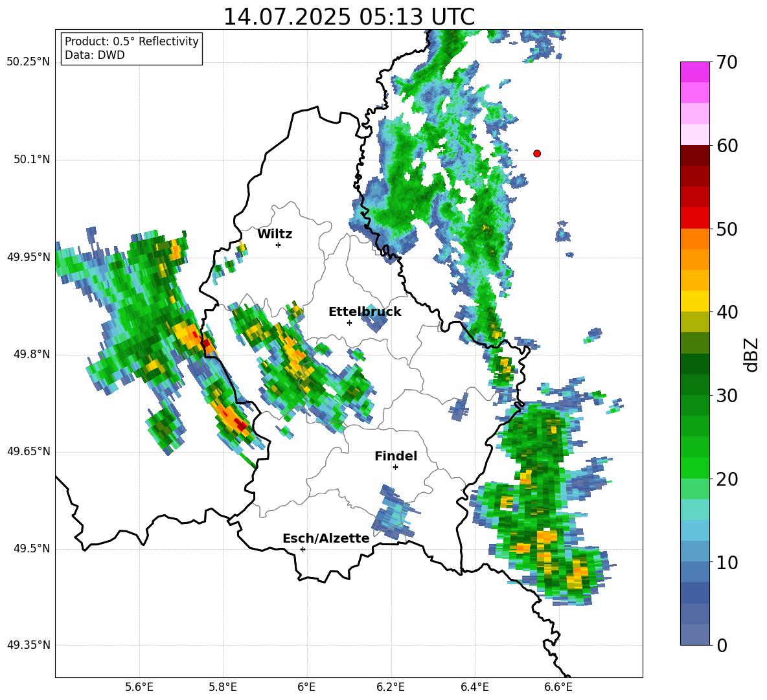The image size is (767, 700).
Task: Click the 50.25°N latitude label
Action: pyautogui.click(x=28, y=62)
